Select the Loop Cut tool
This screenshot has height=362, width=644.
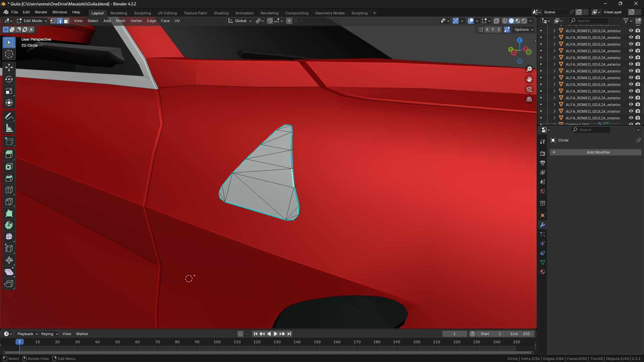[9, 190]
